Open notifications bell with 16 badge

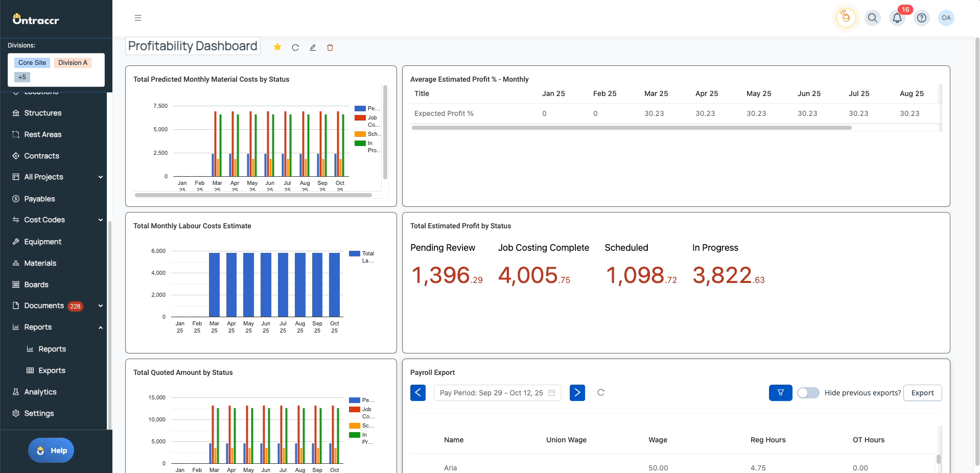(x=897, y=18)
